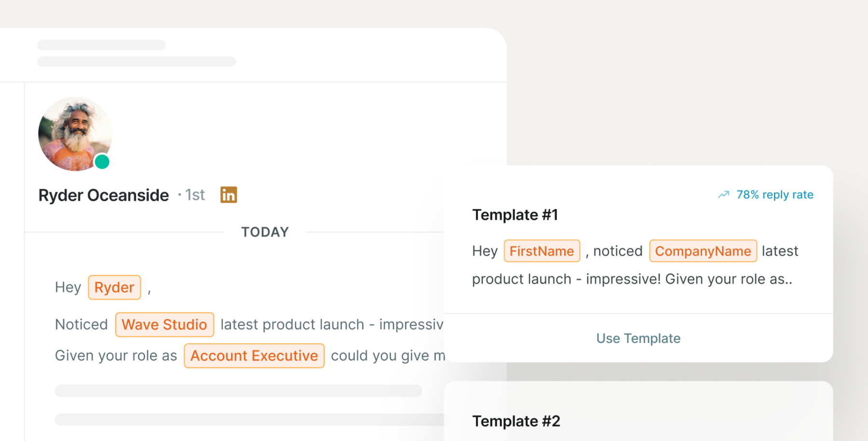Click the LinkedIn badge icon
868x441 pixels.
tap(229, 194)
